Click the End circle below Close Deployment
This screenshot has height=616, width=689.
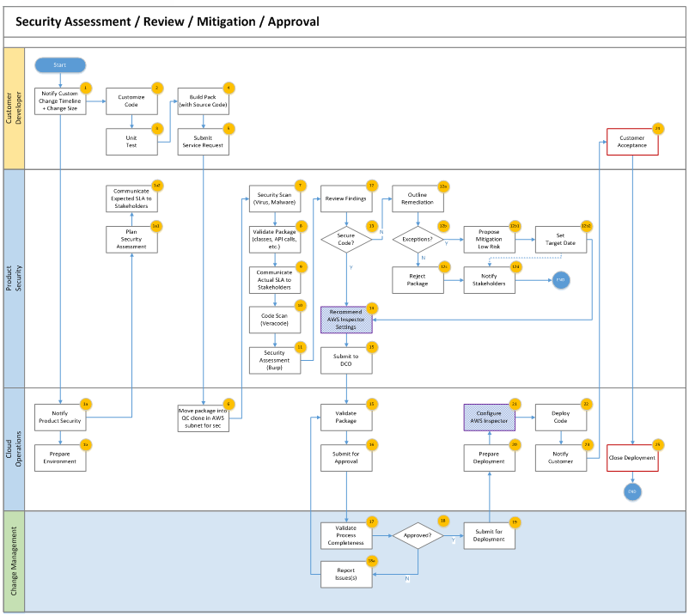tap(632, 491)
